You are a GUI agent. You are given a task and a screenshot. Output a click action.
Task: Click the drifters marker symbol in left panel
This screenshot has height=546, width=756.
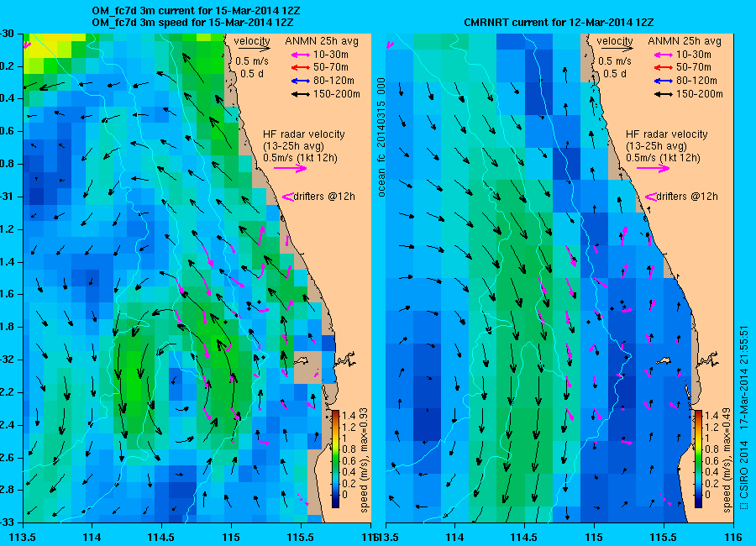coord(288,197)
